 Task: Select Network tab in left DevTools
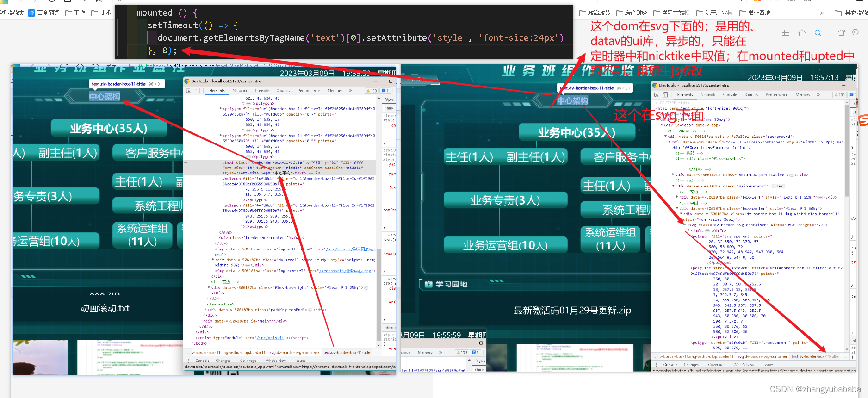(240, 91)
